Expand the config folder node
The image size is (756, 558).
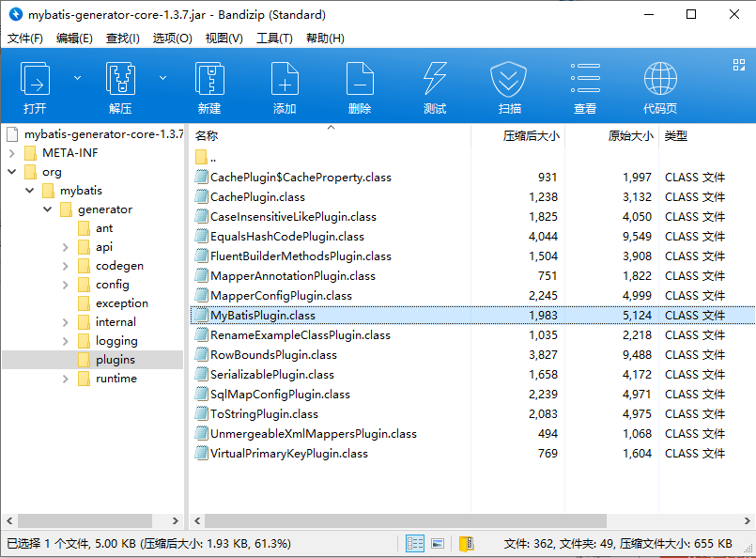pyautogui.click(x=66, y=285)
